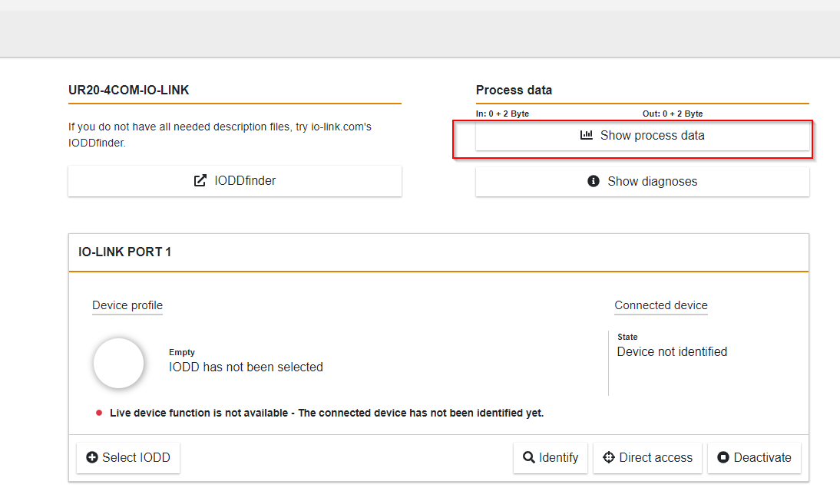
Task: Deactivate IO-Link port 1
Action: coord(754,457)
